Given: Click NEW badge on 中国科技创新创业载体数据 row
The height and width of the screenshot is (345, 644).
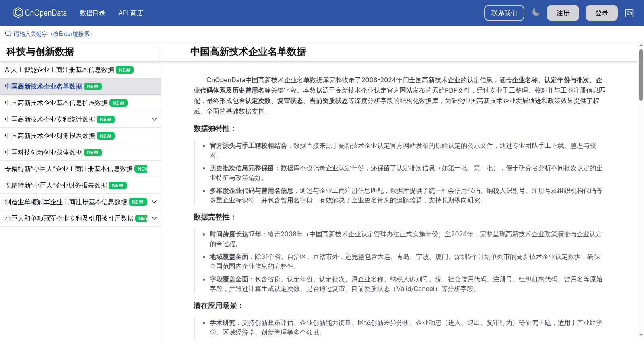Looking at the screenshot, I should (93, 152).
